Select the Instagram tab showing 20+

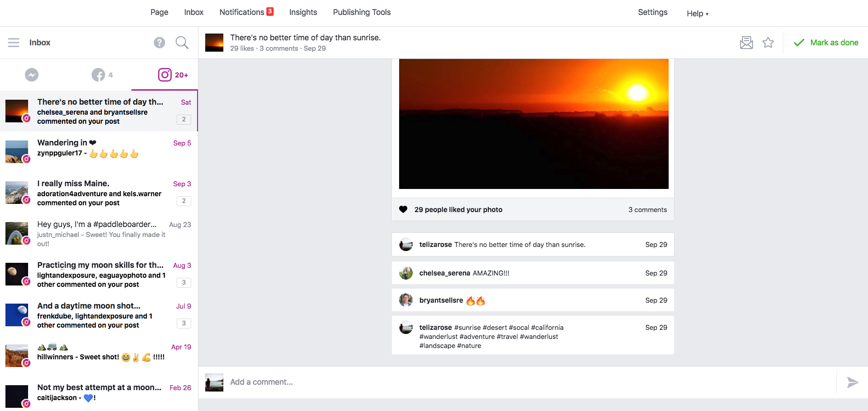(173, 75)
